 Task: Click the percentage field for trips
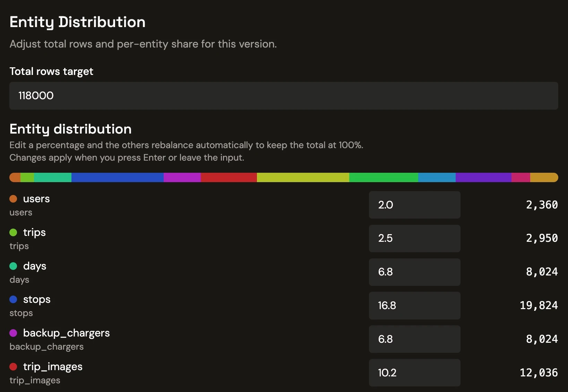pyautogui.click(x=414, y=238)
